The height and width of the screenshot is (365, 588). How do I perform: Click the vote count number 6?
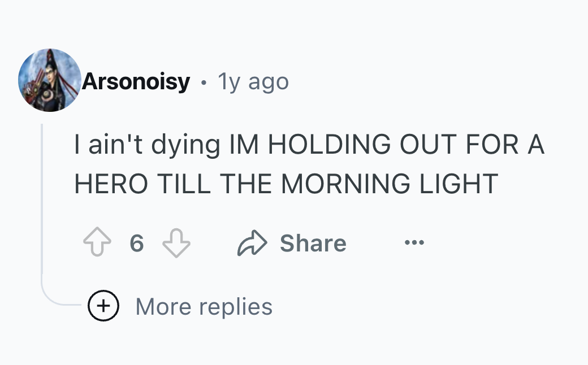[x=136, y=243]
